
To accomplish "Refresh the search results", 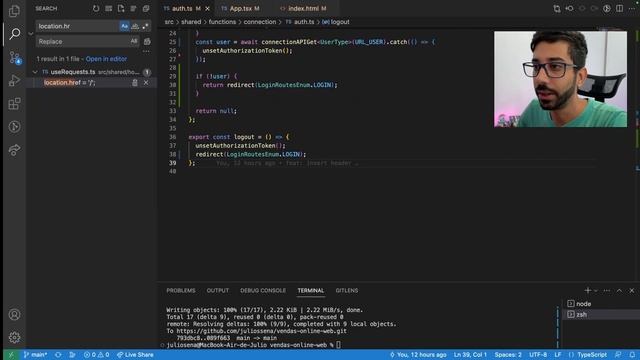I will pos(96,9).
